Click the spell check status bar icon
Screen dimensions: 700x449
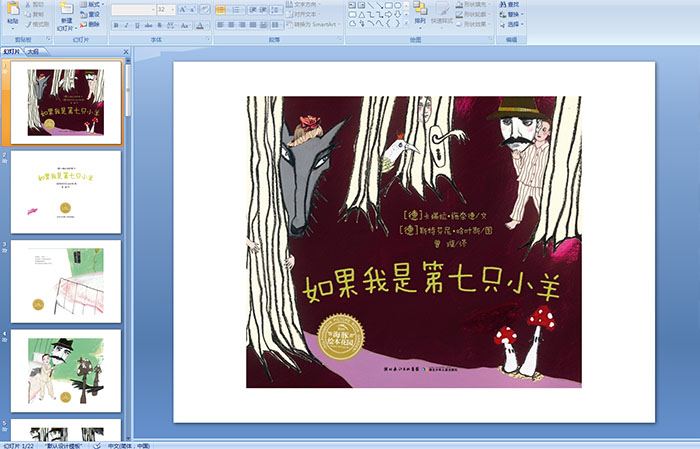97,445
